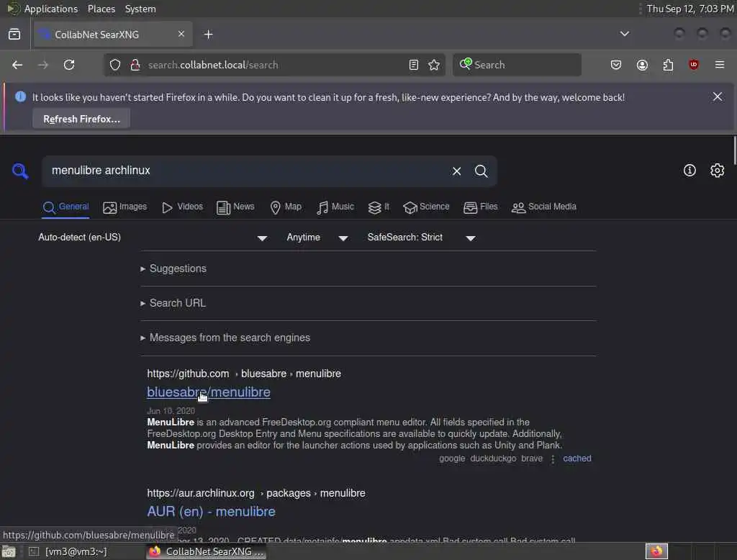Click the forward navigation arrow

point(42,65)
